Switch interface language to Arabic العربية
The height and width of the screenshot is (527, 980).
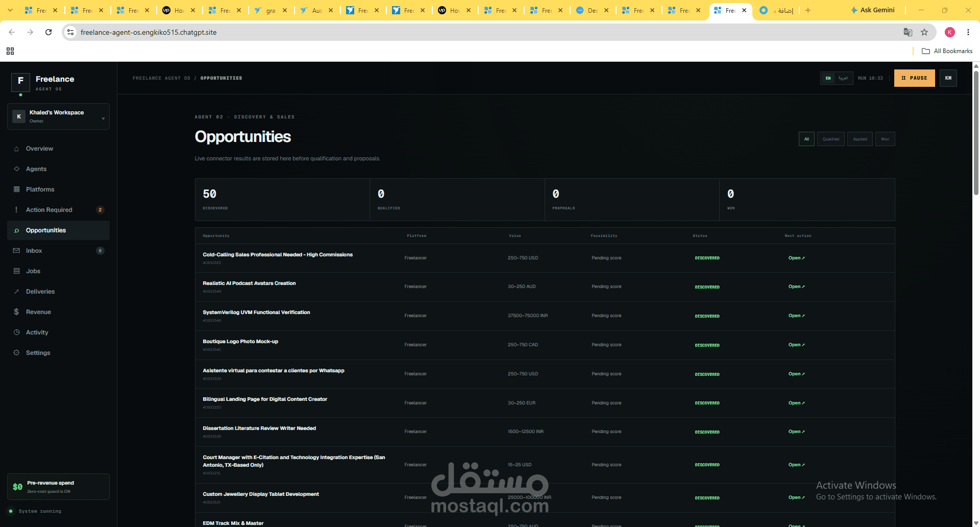[843, 78]
